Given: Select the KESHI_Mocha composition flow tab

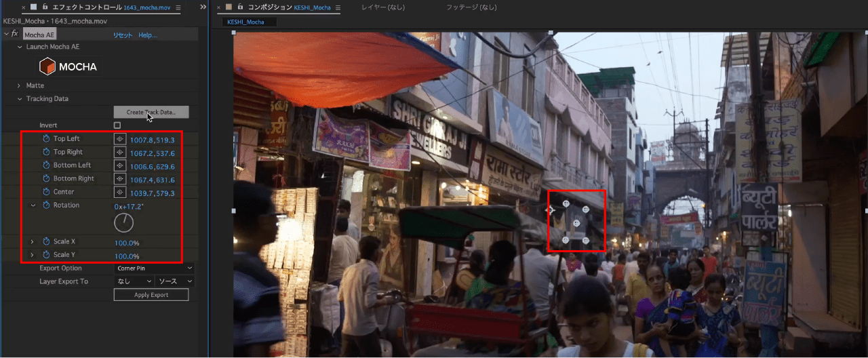Looking at the screenshot, I should coord(250,22).
